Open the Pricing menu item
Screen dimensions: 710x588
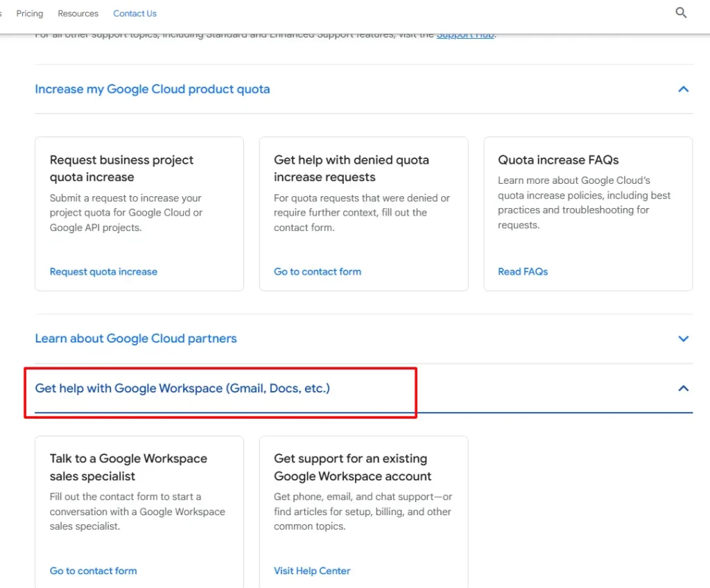(29, 14)
